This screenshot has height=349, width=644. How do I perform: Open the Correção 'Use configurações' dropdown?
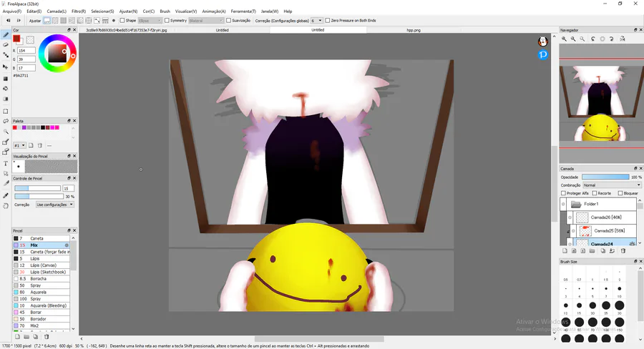pyautogui.click(x=54, y=205)
